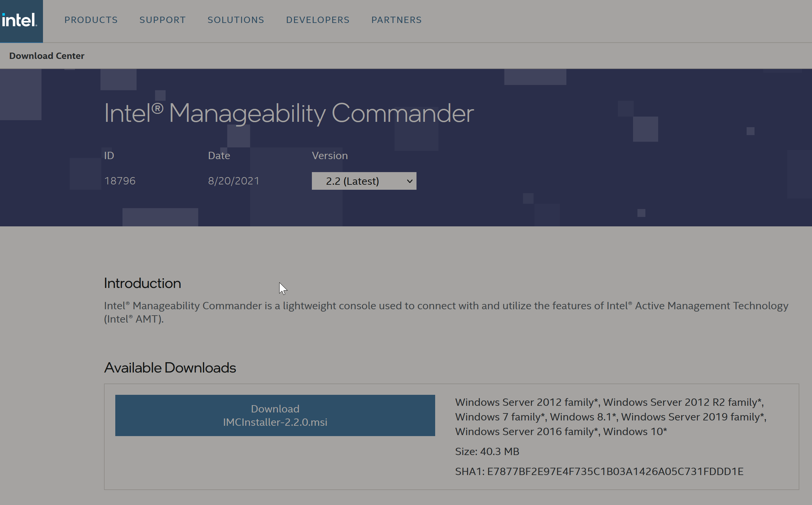Open the Partners menu

point(397,20)
